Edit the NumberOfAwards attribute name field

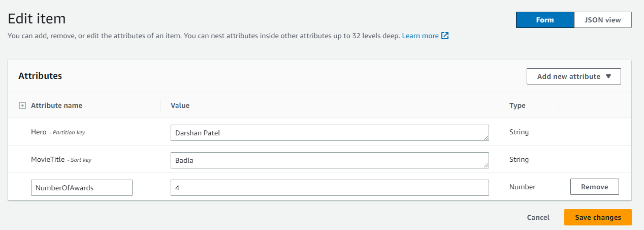pyautogui.click(x=81, y=187)
